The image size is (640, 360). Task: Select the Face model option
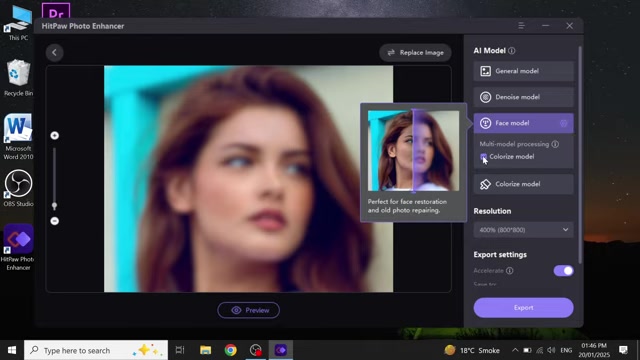click(523, 123)
